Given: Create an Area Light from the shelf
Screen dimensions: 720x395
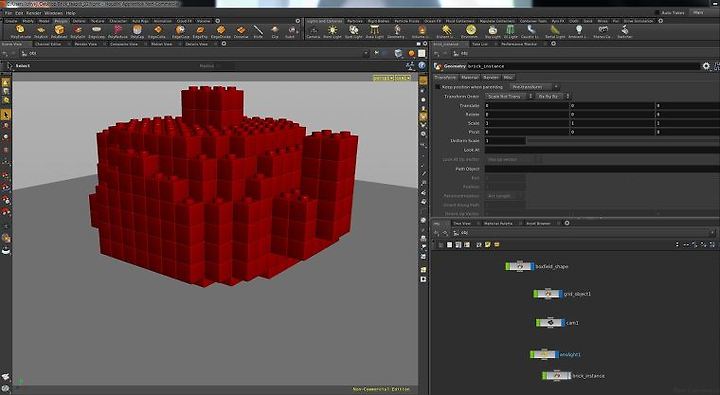Looking at the screenshot, I should [x=374, y=32].
